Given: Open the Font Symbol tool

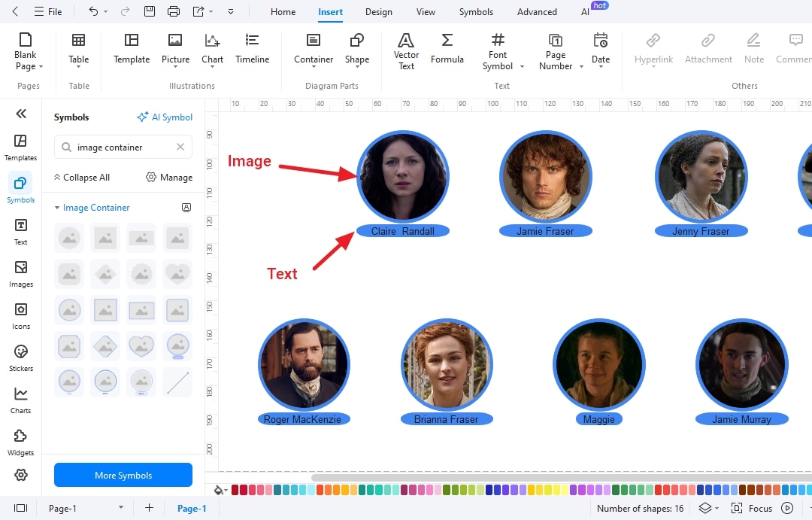Looking at the screenshot, I should click(498, 50).
